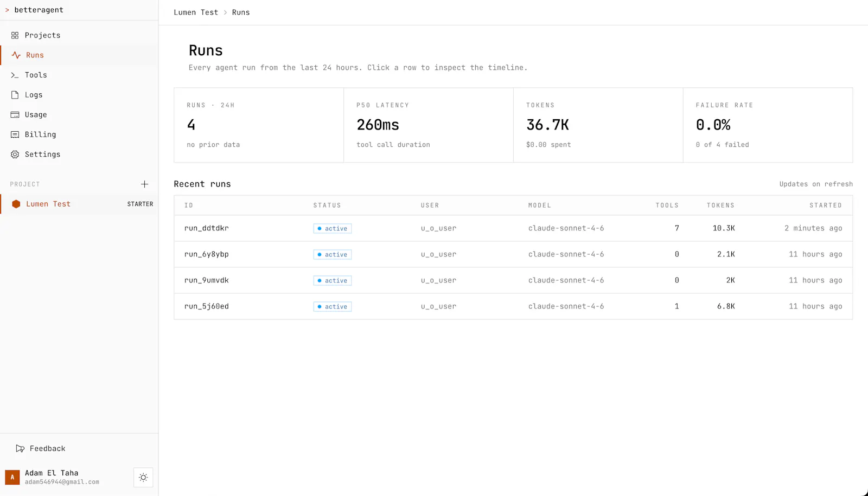Click the Billing receipt icon
Viewport: 868px width, 496px height.
[x=15, y=134]
